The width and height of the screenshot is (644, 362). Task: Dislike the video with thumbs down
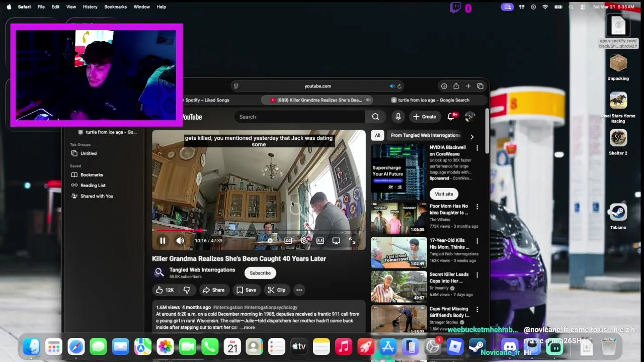click(x=187, y=290)
